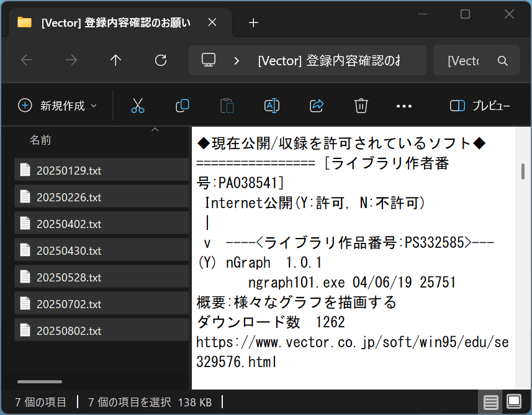Viewport: 532px width, 415px height.
Task: Sort by the 名前 column header
Action: [40, 140]
